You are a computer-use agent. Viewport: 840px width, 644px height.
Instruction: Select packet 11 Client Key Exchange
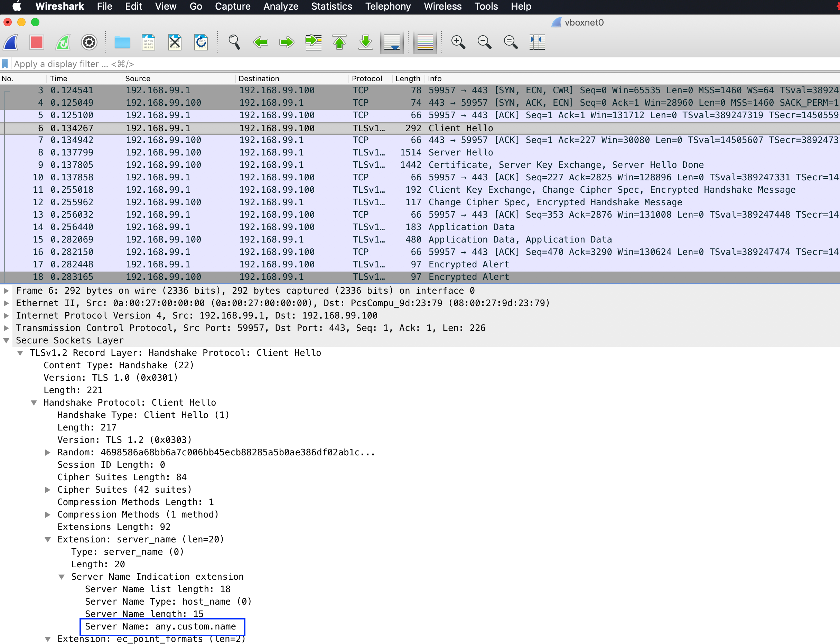(420, 190)
